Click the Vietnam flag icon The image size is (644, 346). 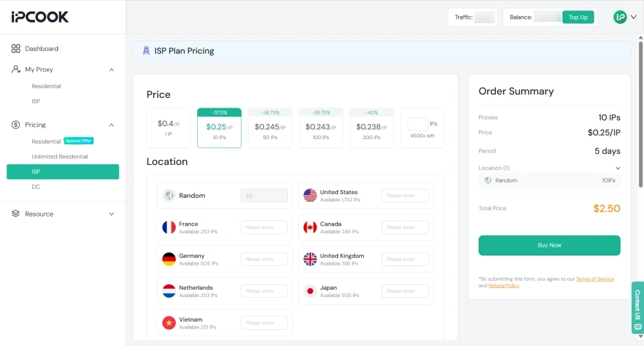(x=169, y=323)
